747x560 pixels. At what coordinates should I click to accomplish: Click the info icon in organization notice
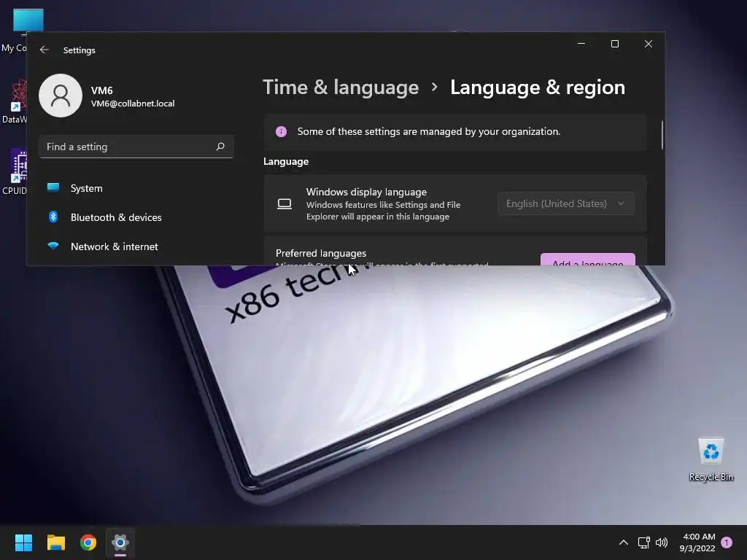coord(281,131)
